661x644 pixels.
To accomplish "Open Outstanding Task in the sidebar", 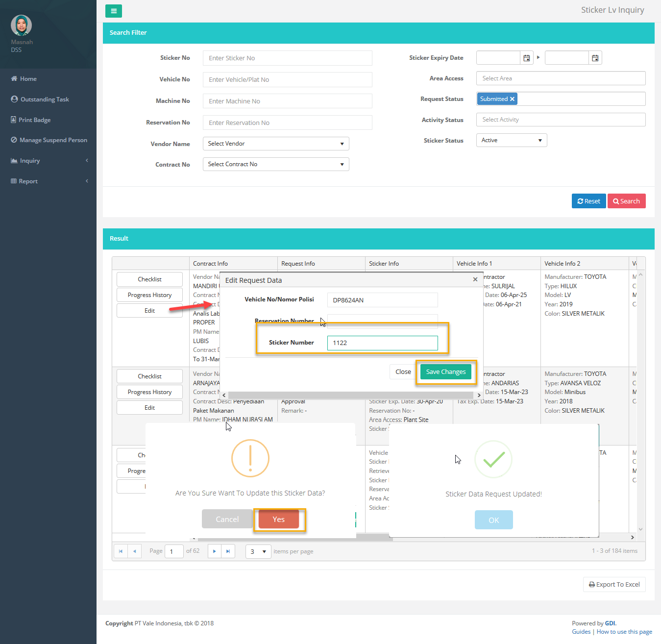I will [44, 99].
